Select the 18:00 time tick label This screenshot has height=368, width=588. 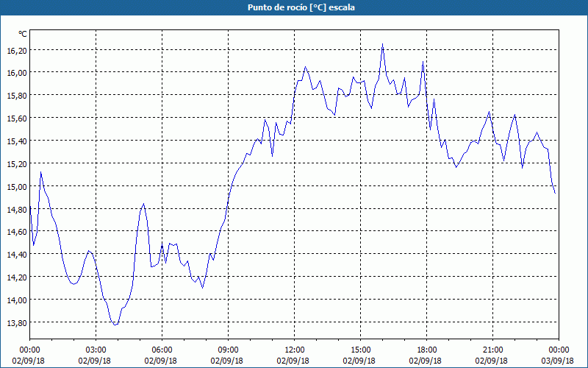point(426,350)
